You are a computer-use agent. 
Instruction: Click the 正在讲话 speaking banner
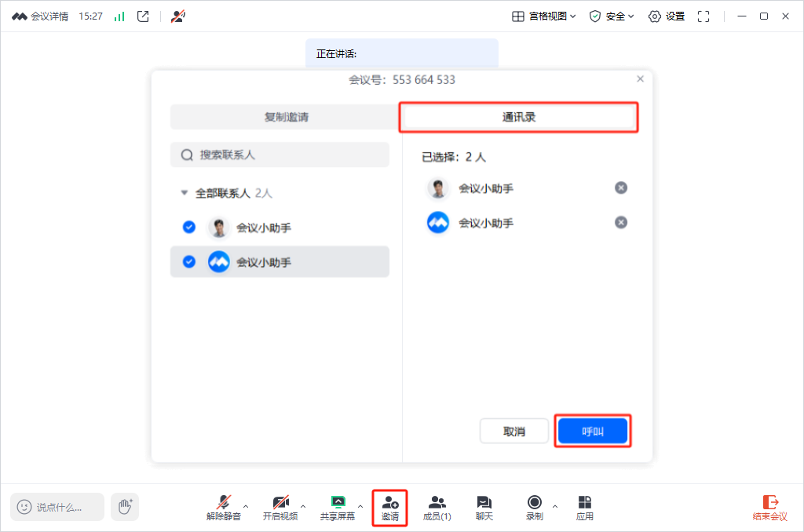pyautogui.click(x=401, y=53)
